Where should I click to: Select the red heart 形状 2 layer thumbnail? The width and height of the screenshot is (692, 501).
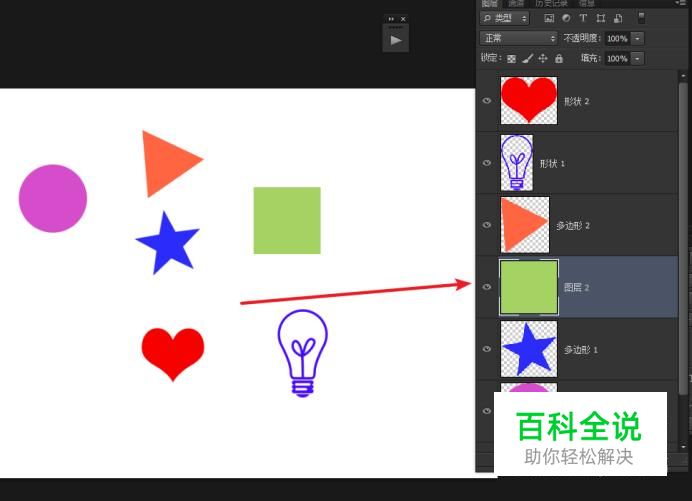[x=529, y=100]
